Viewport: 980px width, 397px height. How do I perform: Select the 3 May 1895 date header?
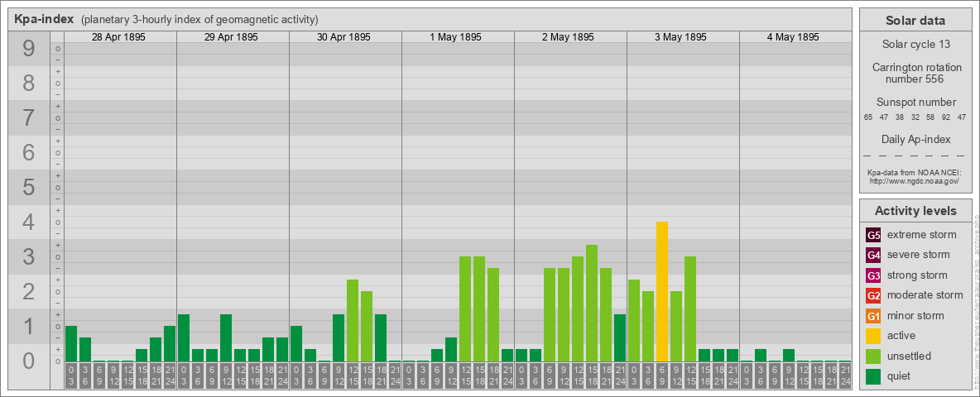click(680, 37)
